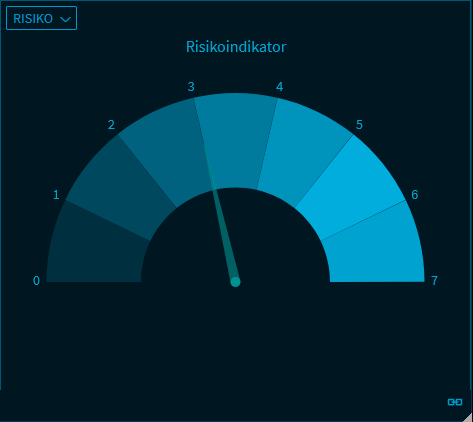Click the chevron arrow beside RISIKO

click(x=65, y=19)
